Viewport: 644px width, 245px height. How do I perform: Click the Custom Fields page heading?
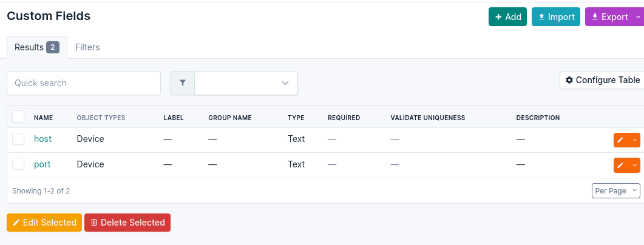pos(49,16)
